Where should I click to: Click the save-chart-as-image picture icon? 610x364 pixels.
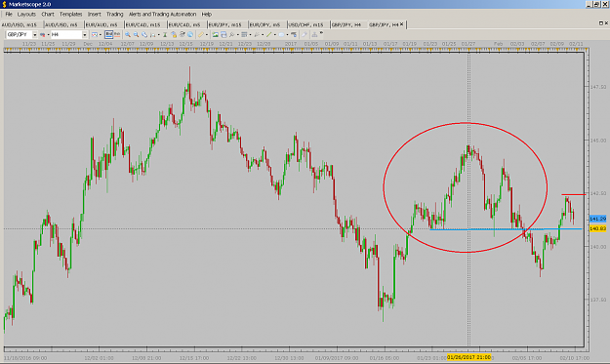[215, 34]
